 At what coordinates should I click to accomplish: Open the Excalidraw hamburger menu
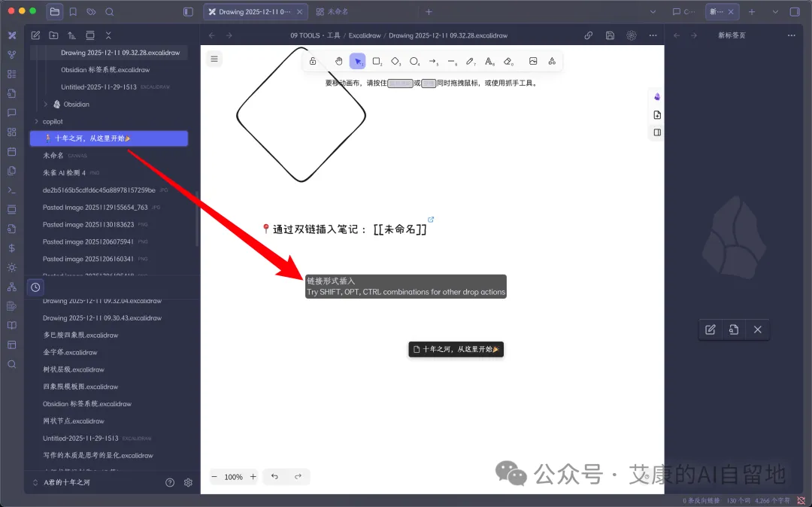click(214, 59)
